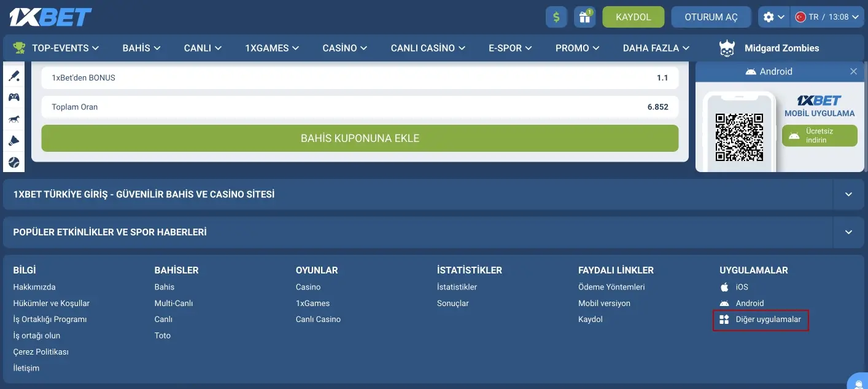Open the Canlı link under BAHİSLER

pyautogui.click(x=163, y=320)
